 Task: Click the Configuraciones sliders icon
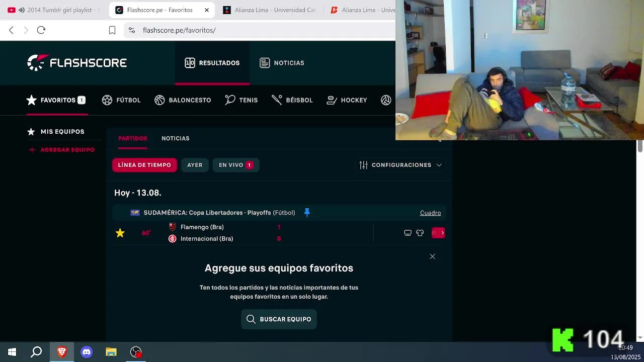pyautogui.click(x=363, y=165)
